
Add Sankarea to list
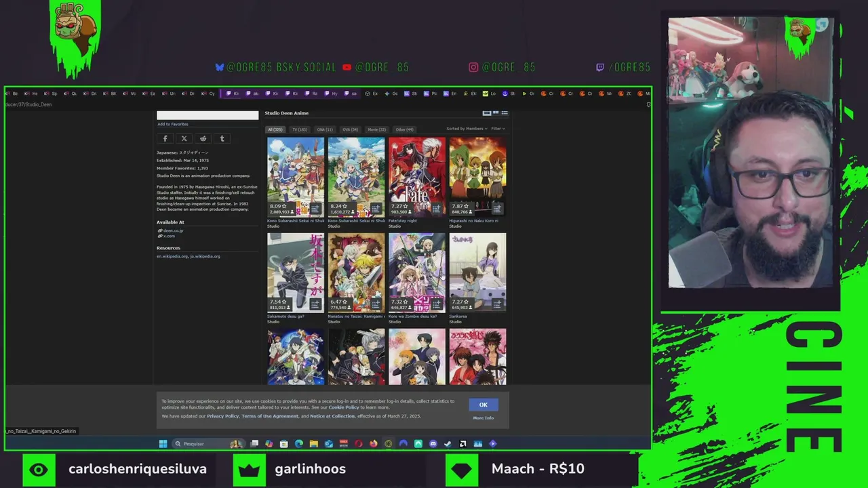497,304
